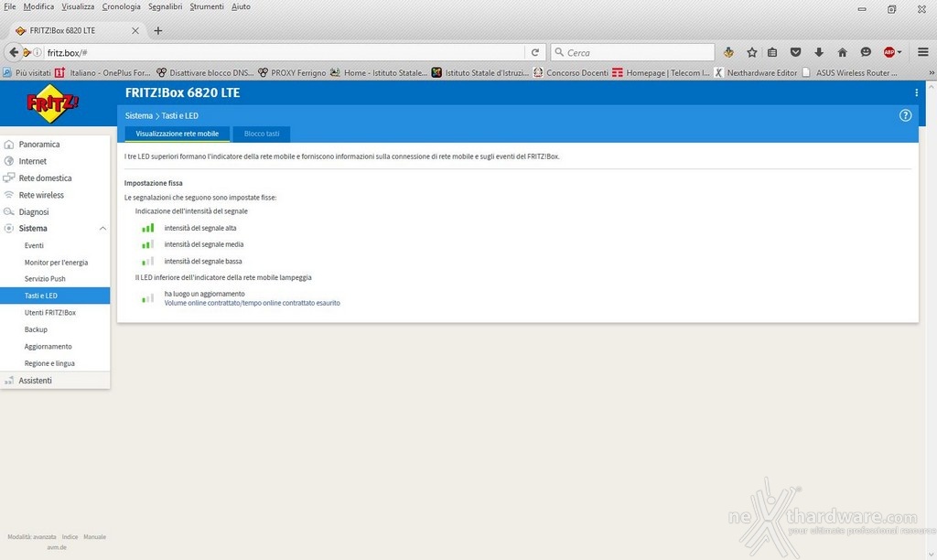Click Volume online contrattato link
This screenshot has width=937, height=560.
tap(253, 303)
